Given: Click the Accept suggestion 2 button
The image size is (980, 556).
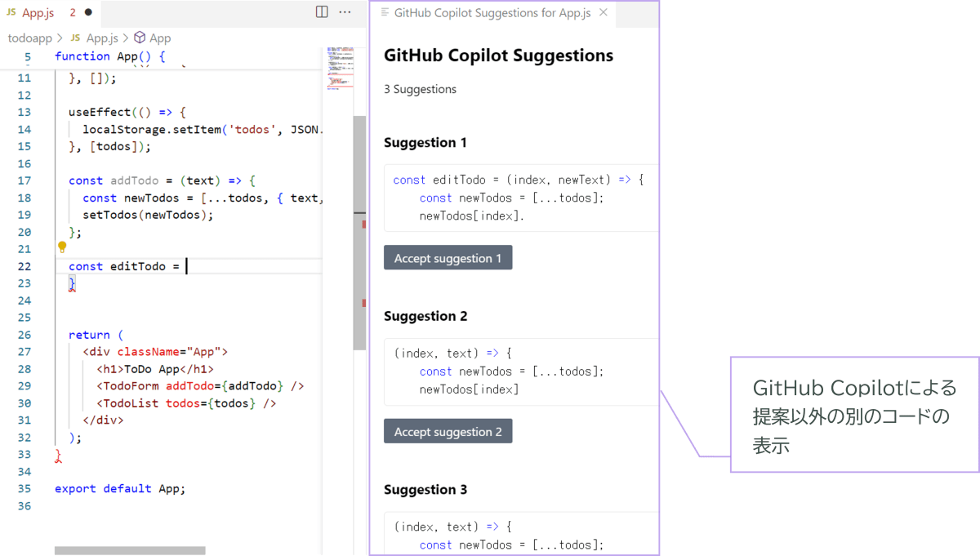Looking at the screenshot, I should click(448, 430).
